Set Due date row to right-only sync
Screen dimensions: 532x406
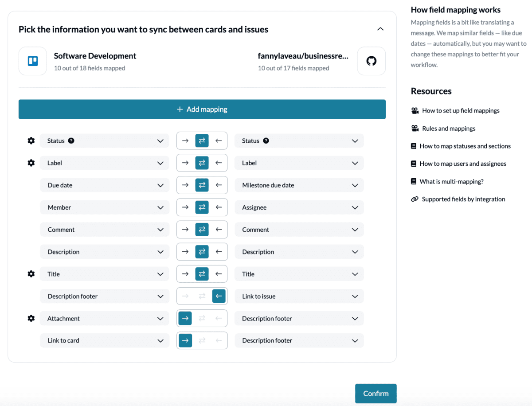tap(185, 185)
